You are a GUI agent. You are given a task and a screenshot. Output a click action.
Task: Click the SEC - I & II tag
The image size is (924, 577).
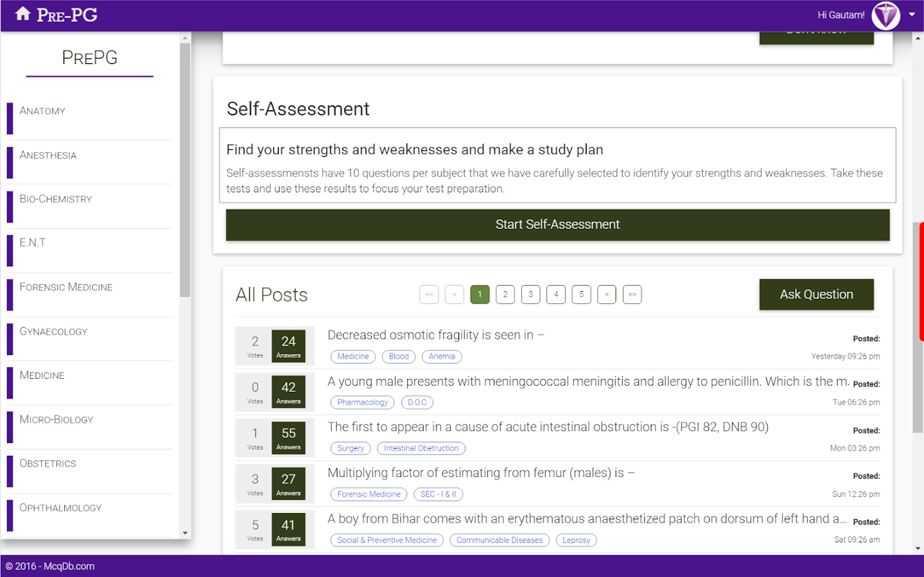[439, 494]
